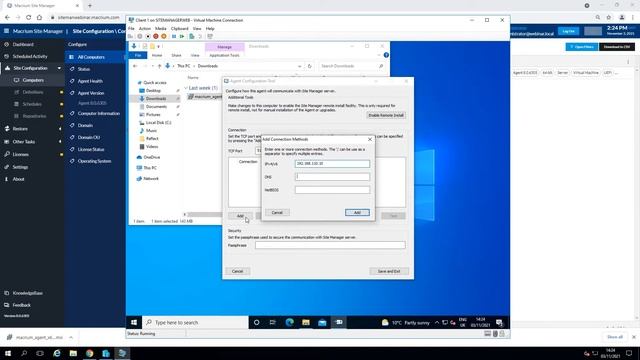
Task: Select Network in Explorer navigation pane
Action: coord(151,178)
